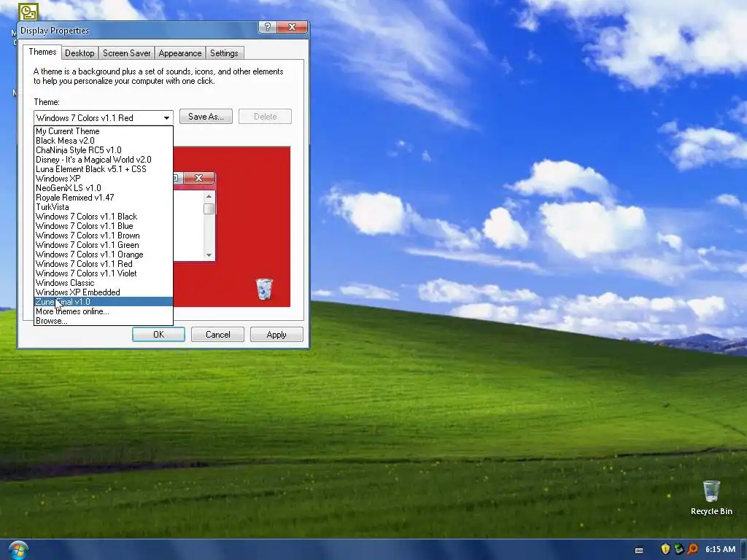Choose Black Mesa v2.0 theme

point(104,141)
